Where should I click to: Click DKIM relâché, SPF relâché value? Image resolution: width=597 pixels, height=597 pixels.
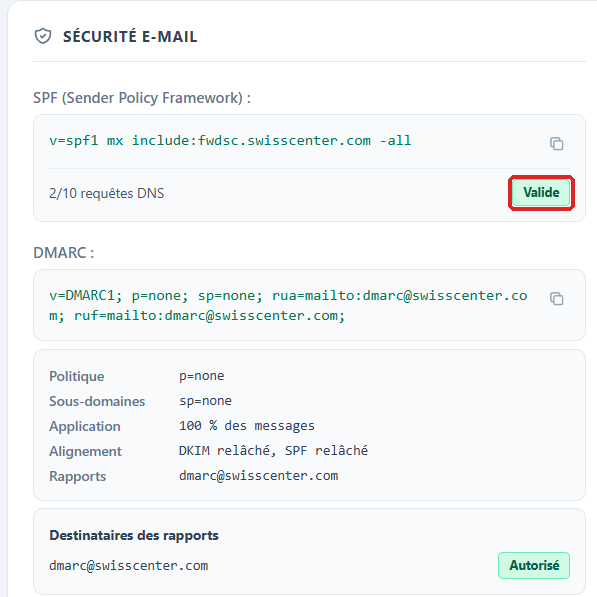pyautogui.click(x=273, y=451)
